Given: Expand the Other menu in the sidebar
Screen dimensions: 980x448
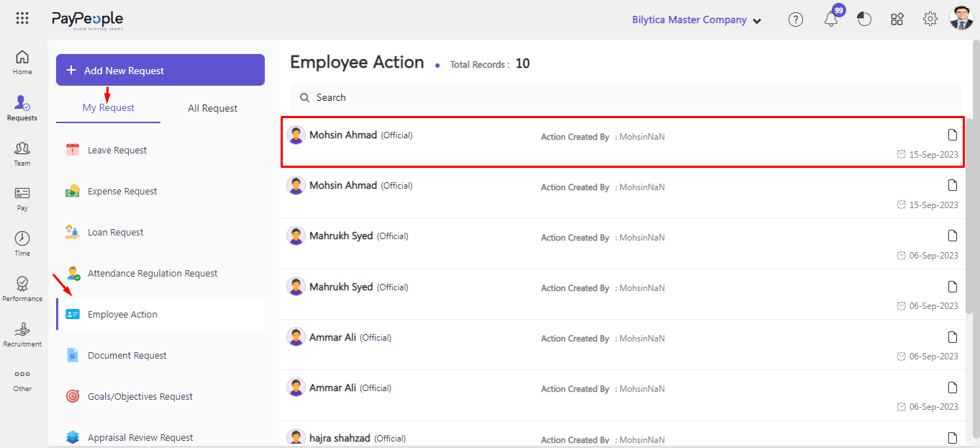Looking at the screenshot, I should (x=22, y=380).
